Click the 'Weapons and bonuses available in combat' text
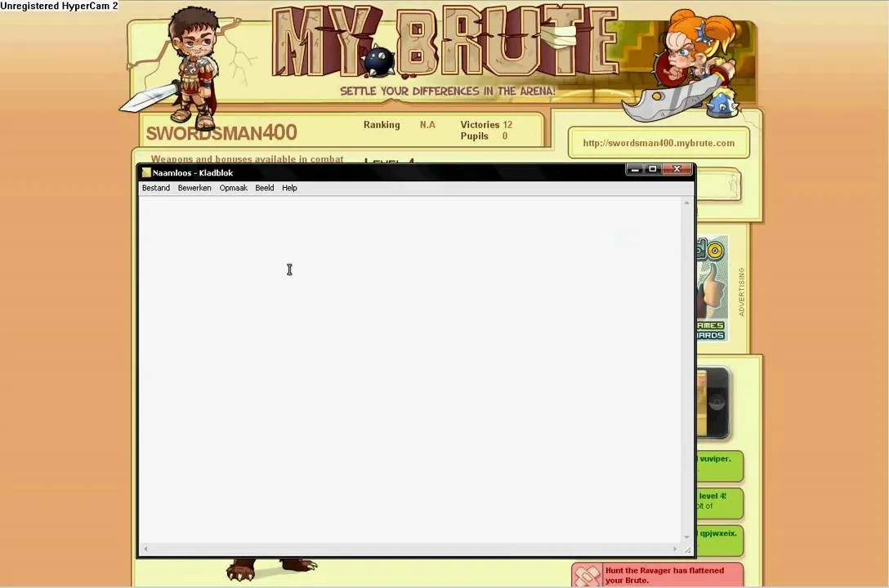This screenshot has height=588, width=889. 248,159
